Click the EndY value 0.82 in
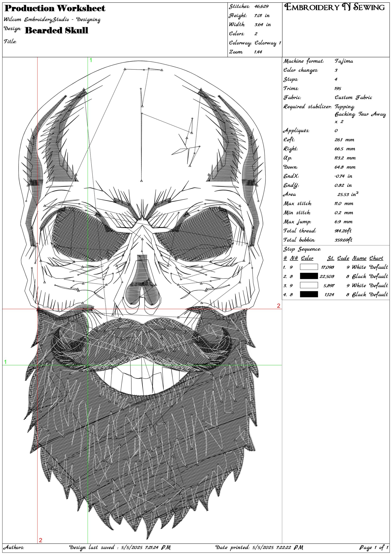The height and width of the screenshot is (555, 392). [343, 185]
